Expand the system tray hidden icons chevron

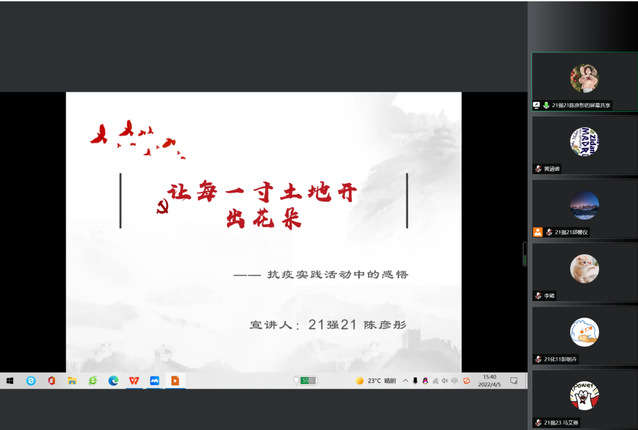[403, 381]
